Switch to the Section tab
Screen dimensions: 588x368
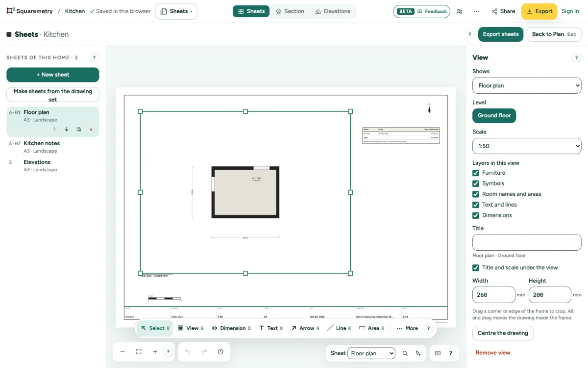click(290, 11)
